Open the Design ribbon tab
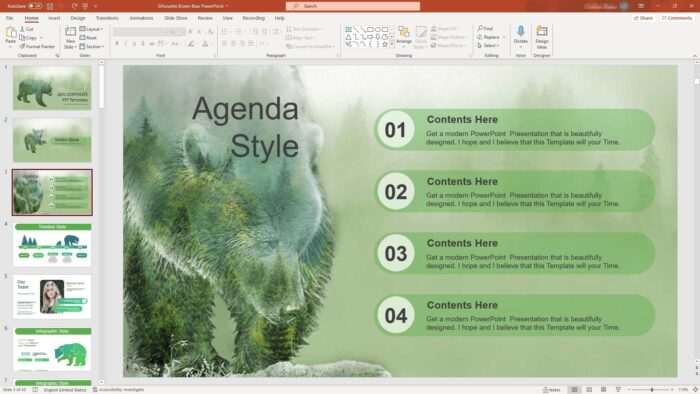 tap(78, 18)
